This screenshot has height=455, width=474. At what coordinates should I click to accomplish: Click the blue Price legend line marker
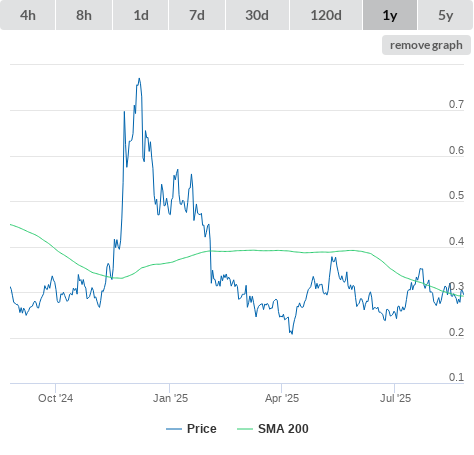point(174,429)
